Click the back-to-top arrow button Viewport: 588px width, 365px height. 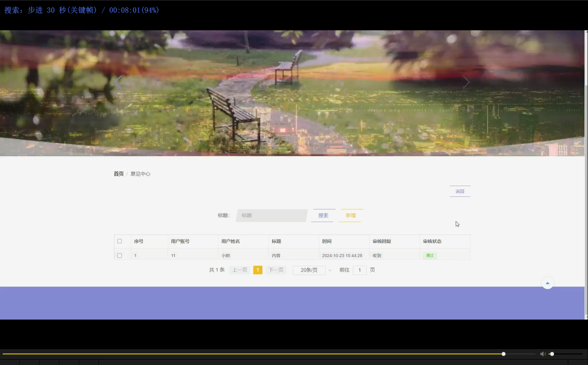coord(547,283)
